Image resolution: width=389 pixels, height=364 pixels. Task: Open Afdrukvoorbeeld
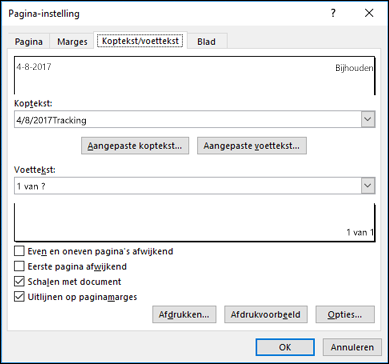click(x=266, y=314)
